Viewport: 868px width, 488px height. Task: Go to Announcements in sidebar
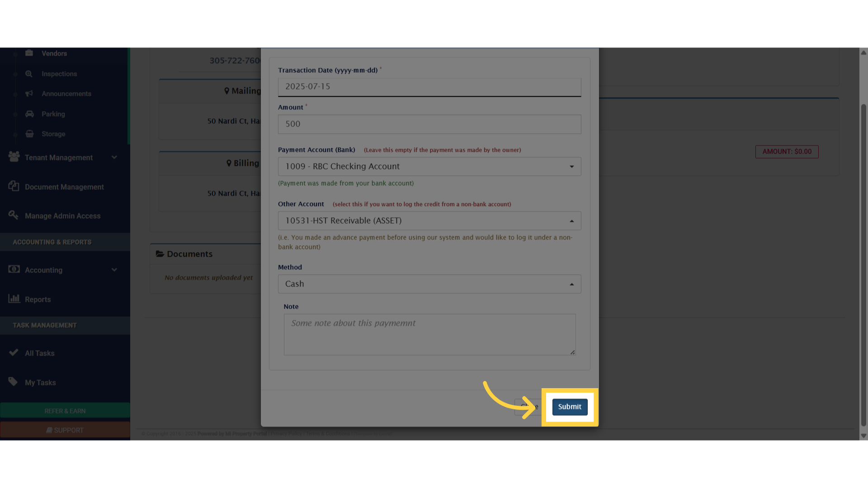pyautogui.click(x=66, y=94)
